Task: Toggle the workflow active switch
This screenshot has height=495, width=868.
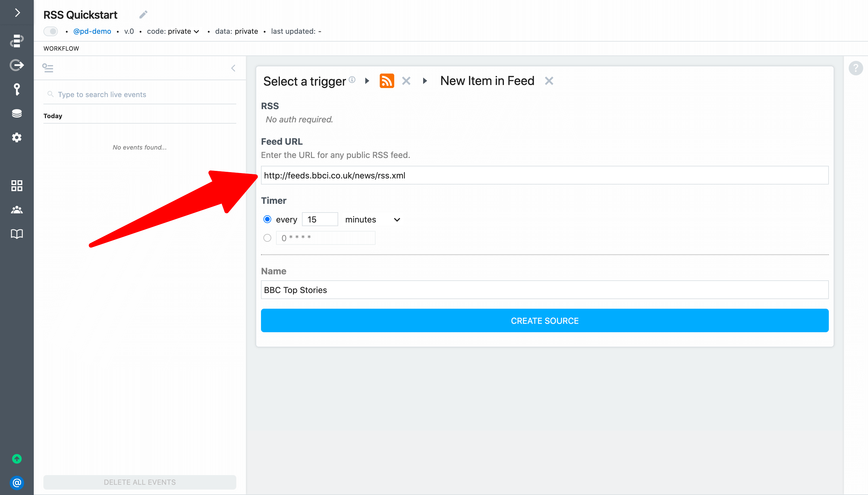Action: (x=51, y=31)
